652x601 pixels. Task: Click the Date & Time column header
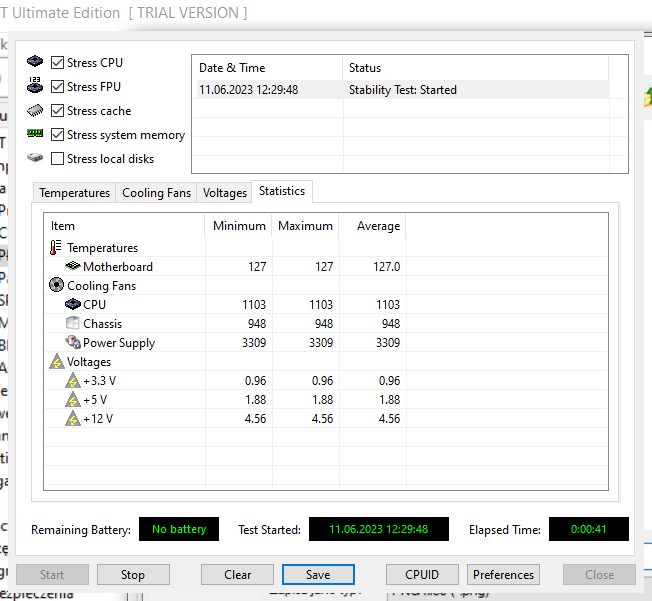click(267, 68)
